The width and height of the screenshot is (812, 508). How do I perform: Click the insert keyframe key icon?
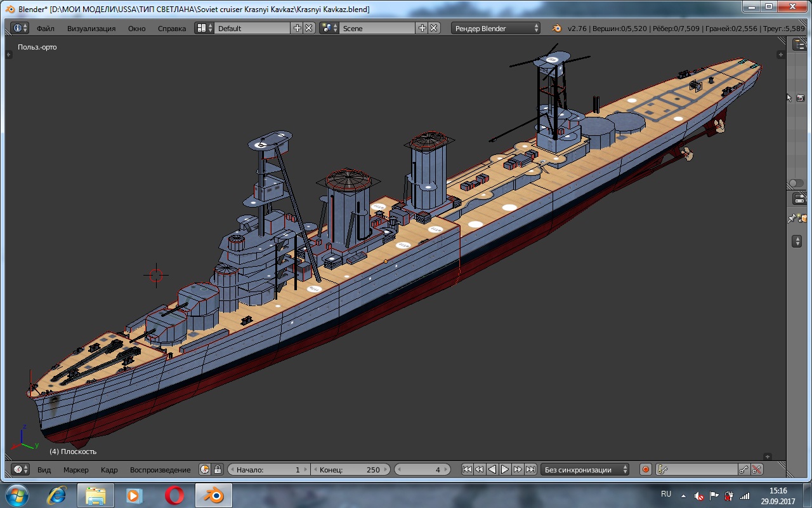[744, 469]
